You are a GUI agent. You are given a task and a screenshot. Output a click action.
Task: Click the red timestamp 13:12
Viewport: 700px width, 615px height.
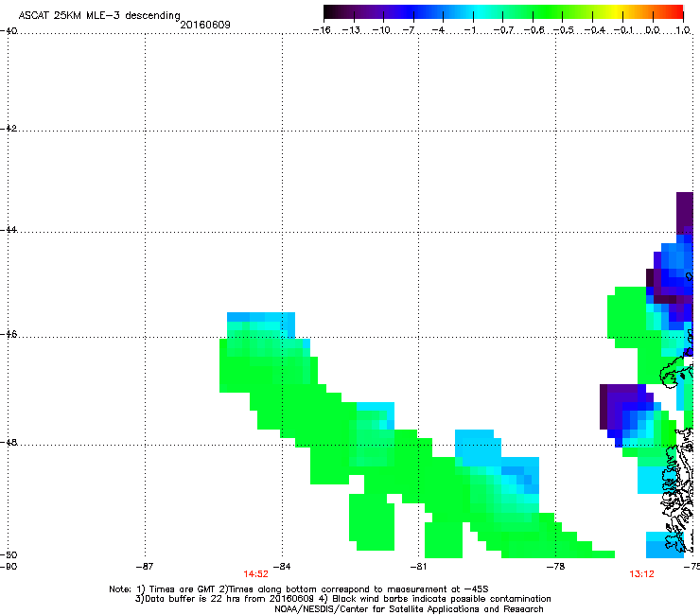[x=642, y=574]
